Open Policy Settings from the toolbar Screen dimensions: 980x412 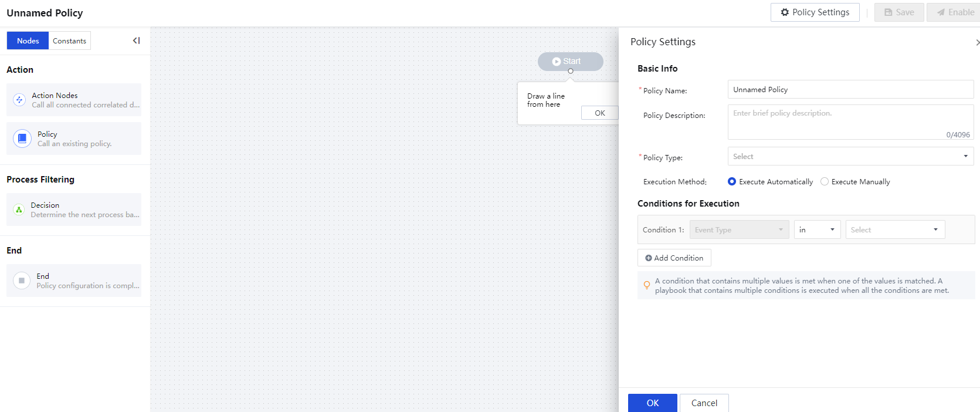815,12
